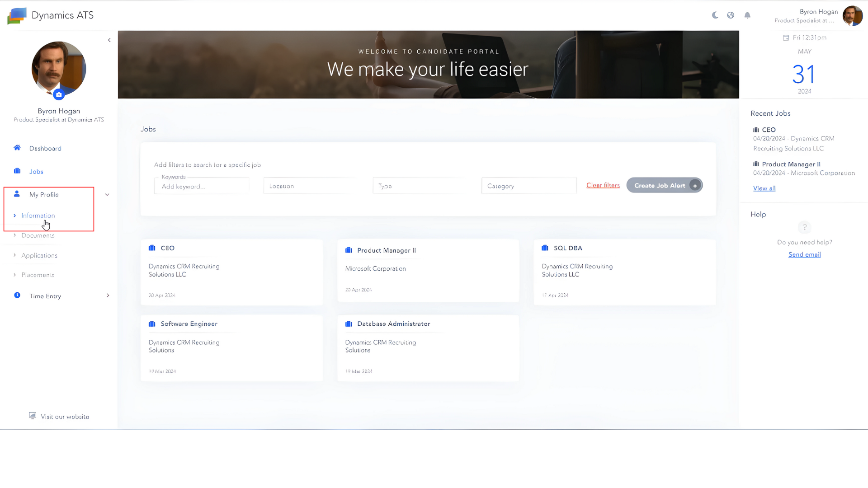Click the 17 Apr 2024 date on SQL DBA card
The height and width of the screenshot is (488, 868).
[x=555, y=295]
